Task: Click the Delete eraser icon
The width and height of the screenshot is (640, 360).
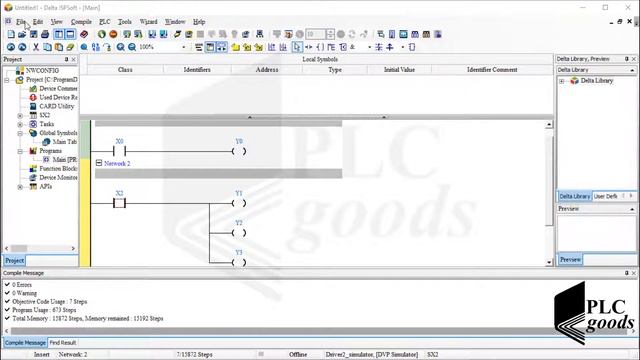Action: pyautogui.click(x=70, y=47)
